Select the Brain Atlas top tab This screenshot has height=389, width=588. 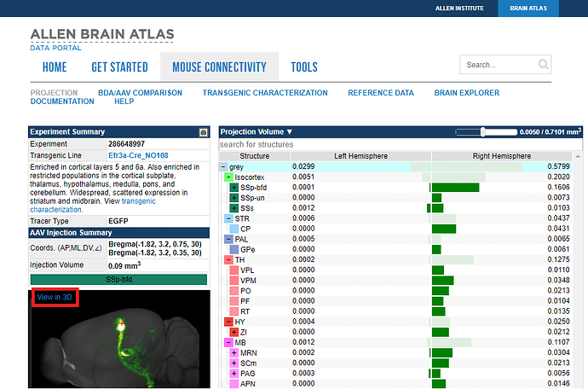[528, 9]
